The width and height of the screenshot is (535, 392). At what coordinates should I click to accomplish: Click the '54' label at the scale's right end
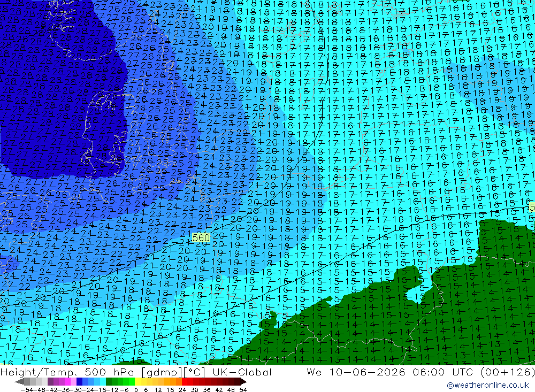(243, 390)
